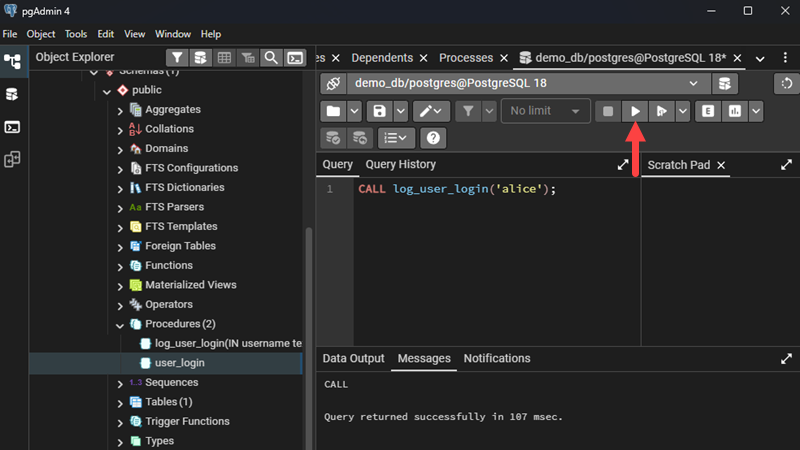Switch to the Data Output tab
800x450 pixels.
353,358
